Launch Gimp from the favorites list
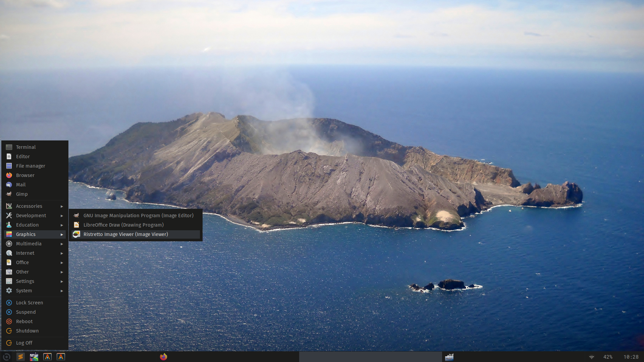Image resolution: width=644 pixels, height=362 pixels. click(35, 194)
